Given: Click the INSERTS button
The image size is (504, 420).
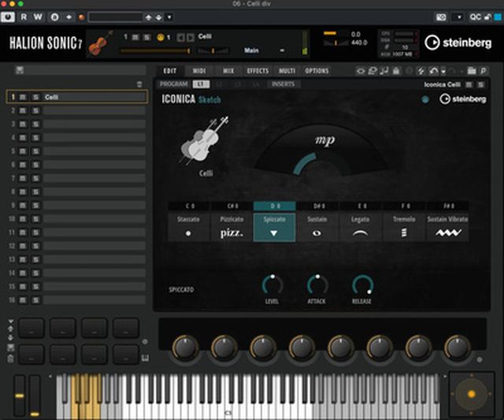Looking at the screenshot, I should point(283,84).
